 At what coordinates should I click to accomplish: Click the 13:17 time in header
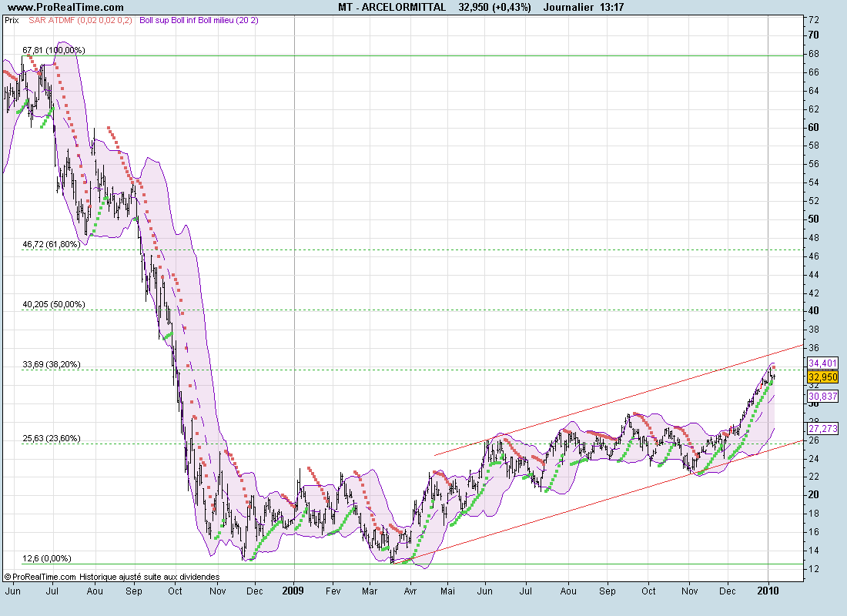612,7
